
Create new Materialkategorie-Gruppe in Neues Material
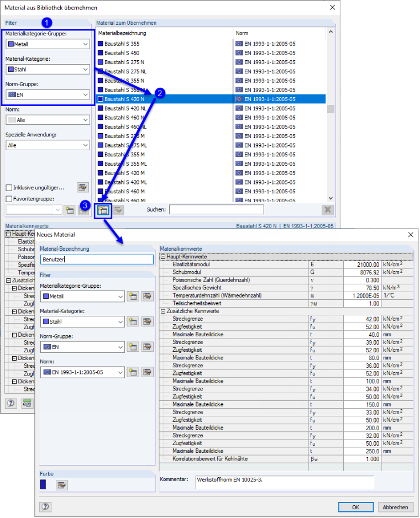133,297
